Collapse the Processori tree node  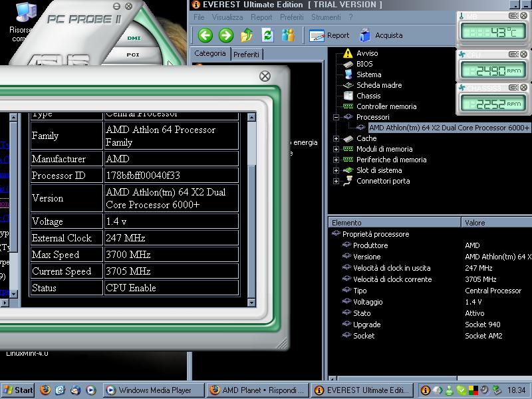tap(336, 118)
